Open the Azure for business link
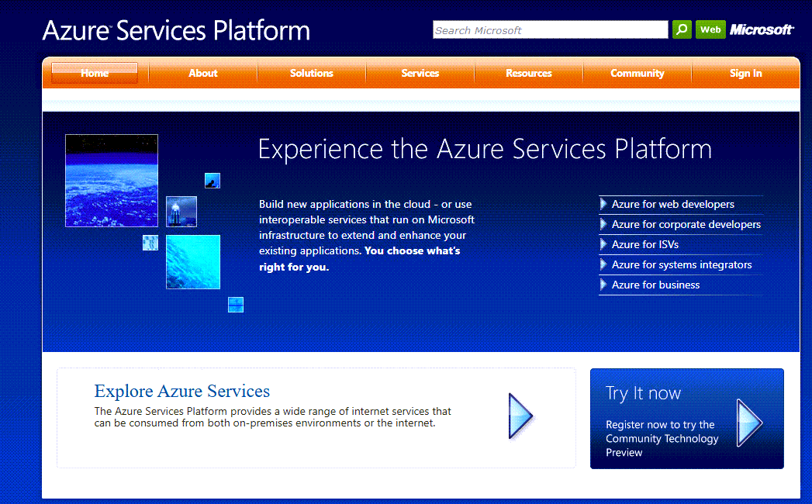The width and height of the screenshot is (812, 504). 655,285
